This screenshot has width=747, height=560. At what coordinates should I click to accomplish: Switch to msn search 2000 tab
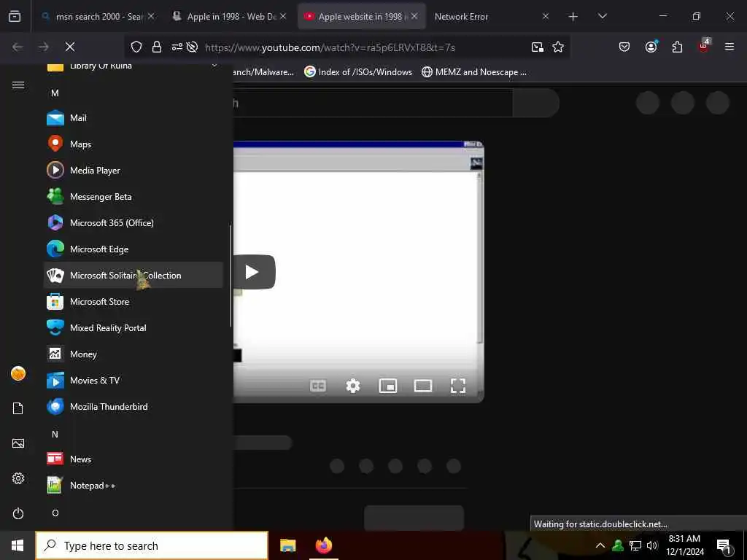pyautogui.click(x=97, y=17)
